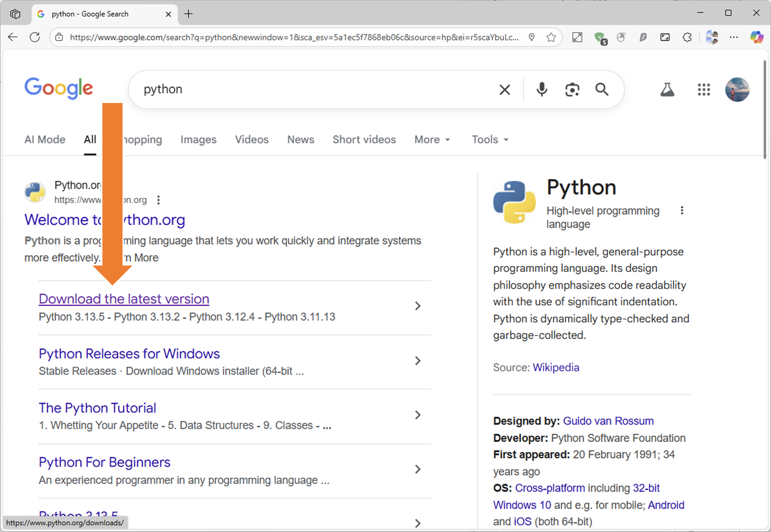Open the browser extensions puzzle icon
The image size is (771, 532).
point(687,37)
